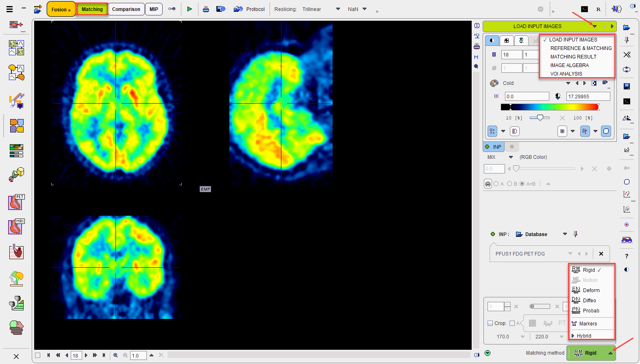The image size is (640, 364).
Task: Open the hamburger main menu
Action: 10,9
